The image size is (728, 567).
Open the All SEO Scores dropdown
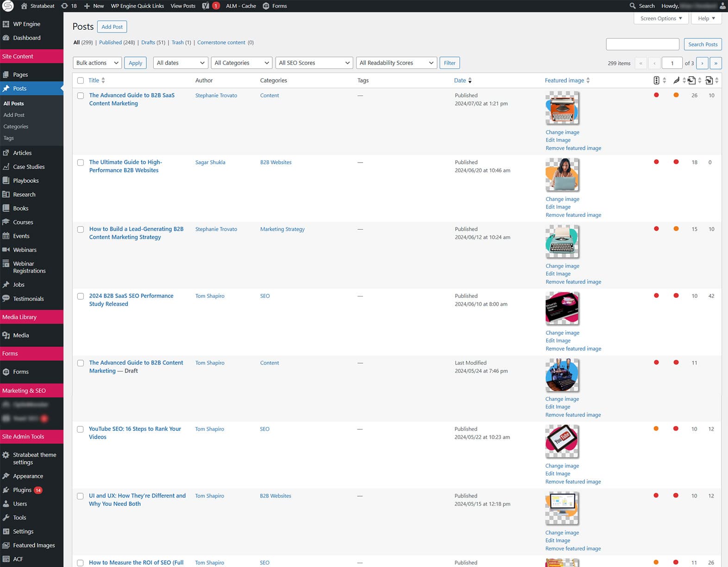pyautogui.click(x=314, y=63)
